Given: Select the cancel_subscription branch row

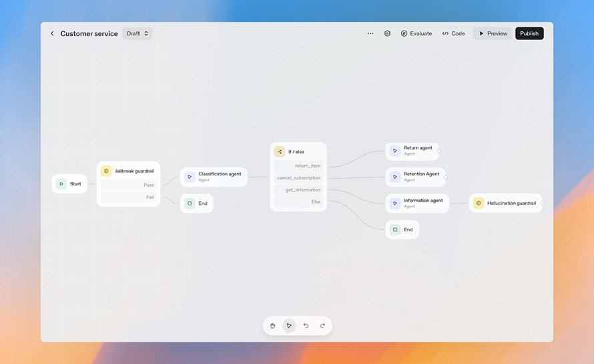Looking at the screenshot, I should (298, 178).
